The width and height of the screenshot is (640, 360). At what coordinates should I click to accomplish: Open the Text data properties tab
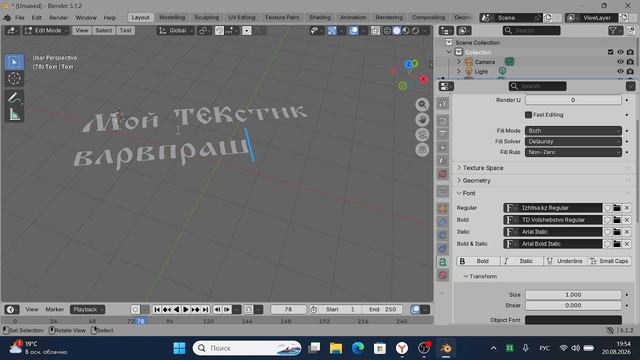443,262
